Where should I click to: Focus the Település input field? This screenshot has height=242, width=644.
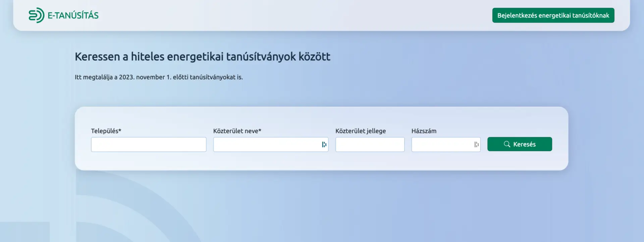149,144
